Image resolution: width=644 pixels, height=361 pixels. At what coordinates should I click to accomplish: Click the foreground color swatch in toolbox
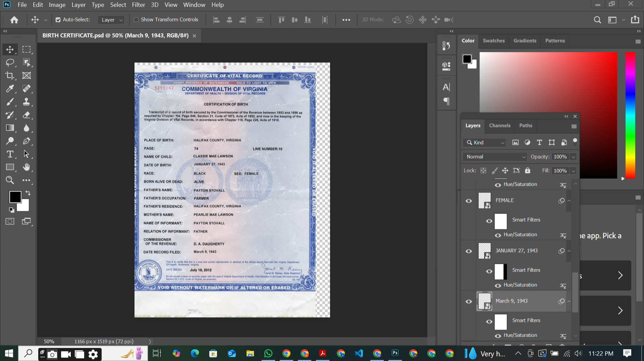[x=15, y=197]
